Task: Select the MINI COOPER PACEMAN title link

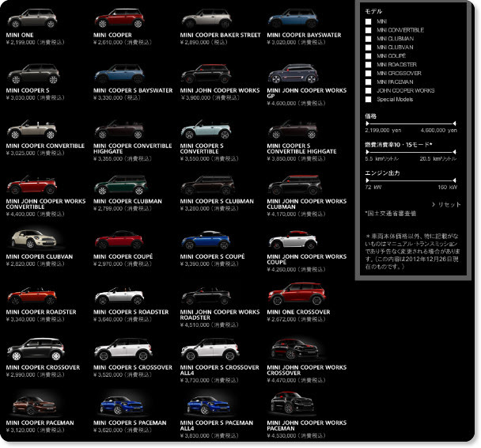Action: (x=40, y=423)
